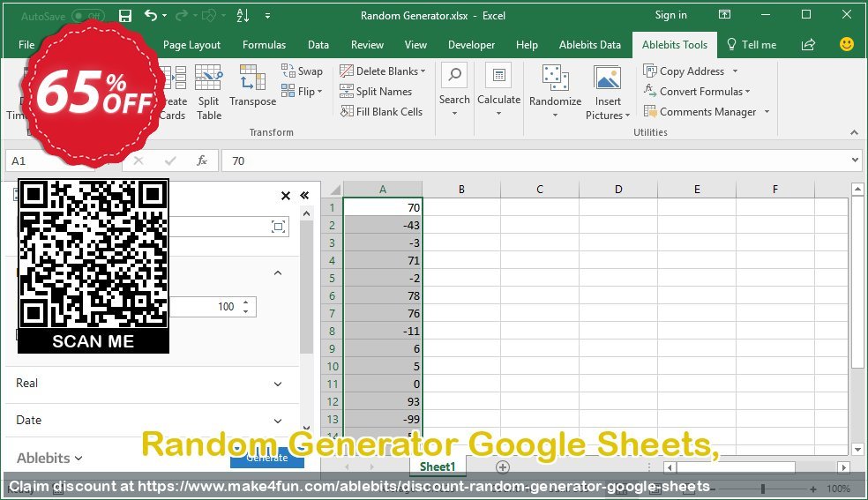Click the smiley feedback icon
The height and width of the screenshot is (500, 868).
(847, 44)
